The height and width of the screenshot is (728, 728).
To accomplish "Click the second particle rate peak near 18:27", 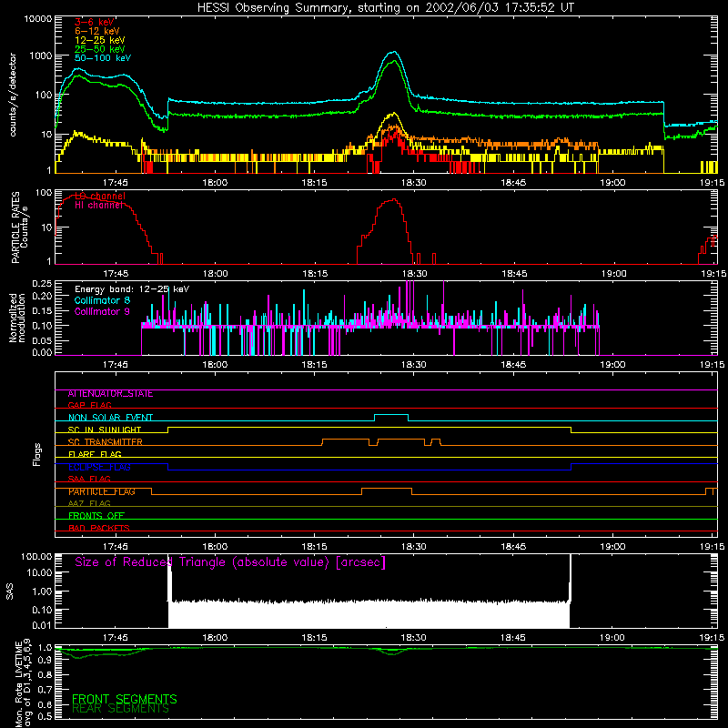I will click(x=394, y=199).
